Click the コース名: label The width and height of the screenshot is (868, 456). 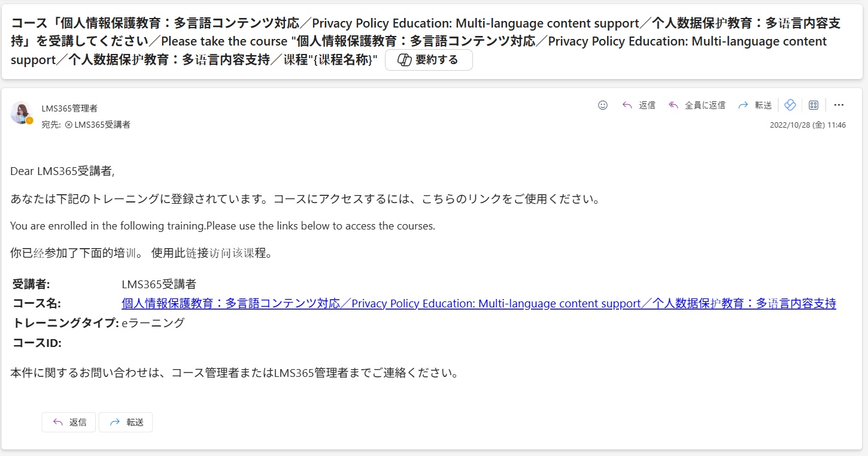coord(37,304)
